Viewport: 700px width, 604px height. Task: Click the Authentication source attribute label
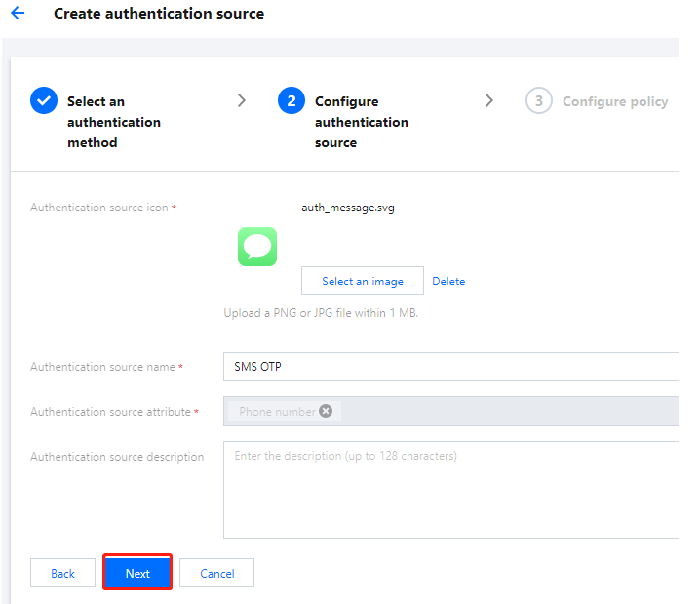click(x=110, y=412)
